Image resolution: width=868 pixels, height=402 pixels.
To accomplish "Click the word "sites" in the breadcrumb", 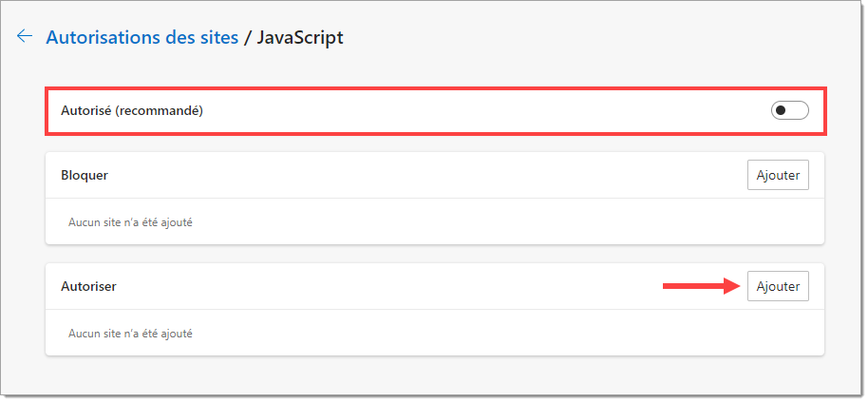I will (x=217, y=38).
